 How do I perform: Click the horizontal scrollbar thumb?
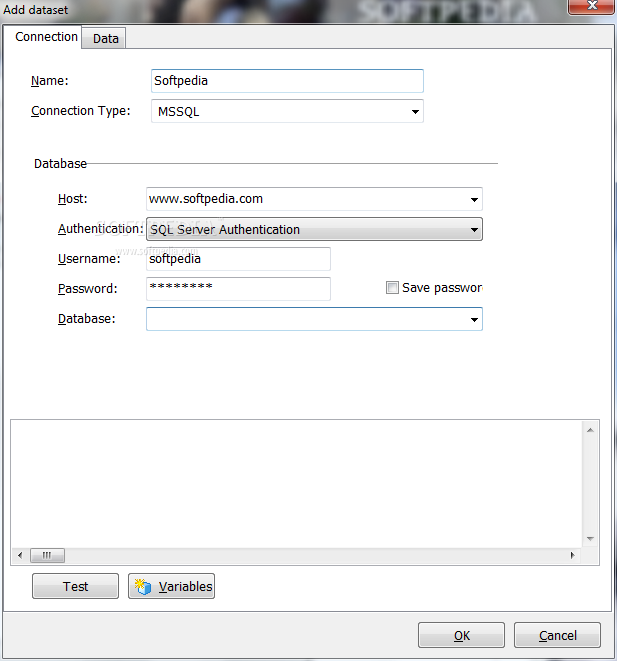47,555
